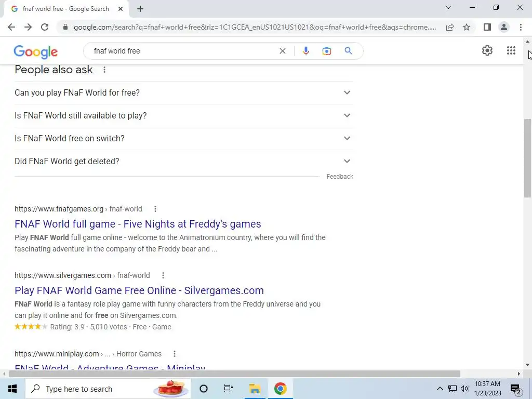Viewport: 532px width, 399px height.
Task: Open network status in the system tray
Action: pyautogui.click(x=453, y=389)
